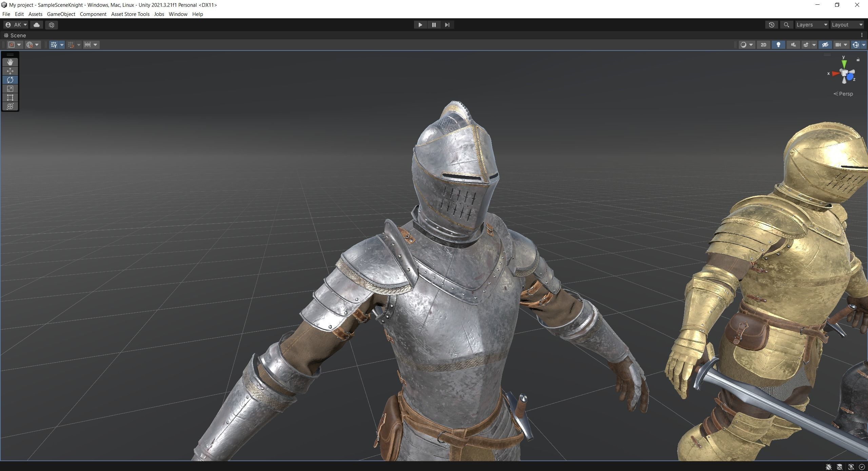Select the Rect transform tool
This screenshot has height=471, width=868.
pyautogui.click(x=10, y=98)
